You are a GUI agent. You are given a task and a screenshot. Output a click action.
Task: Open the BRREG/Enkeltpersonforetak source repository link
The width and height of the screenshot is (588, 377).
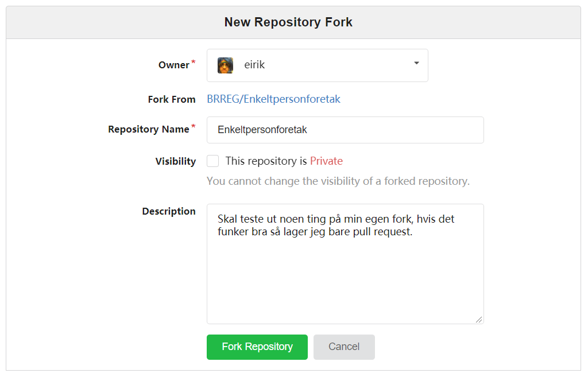pos(273,99)
